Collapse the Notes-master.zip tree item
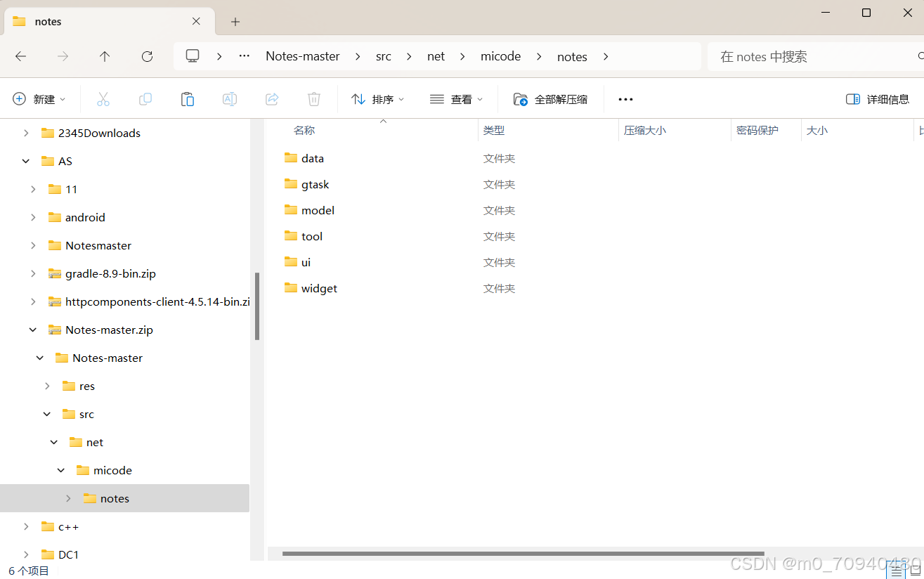This screenshot has width=924, height=579. [x=33, y=329]
